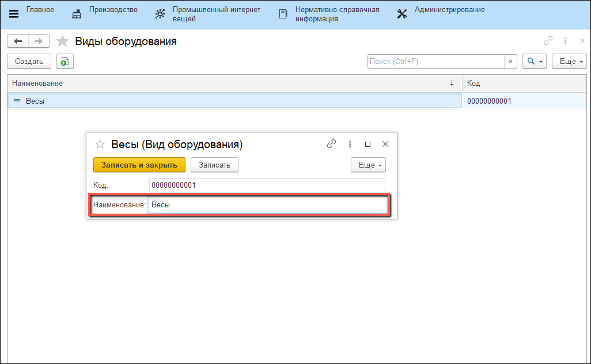Click the forward navigation arrow
Viewport: 591px width, 364px height.
pyautogui.click(x=39, y=41)
